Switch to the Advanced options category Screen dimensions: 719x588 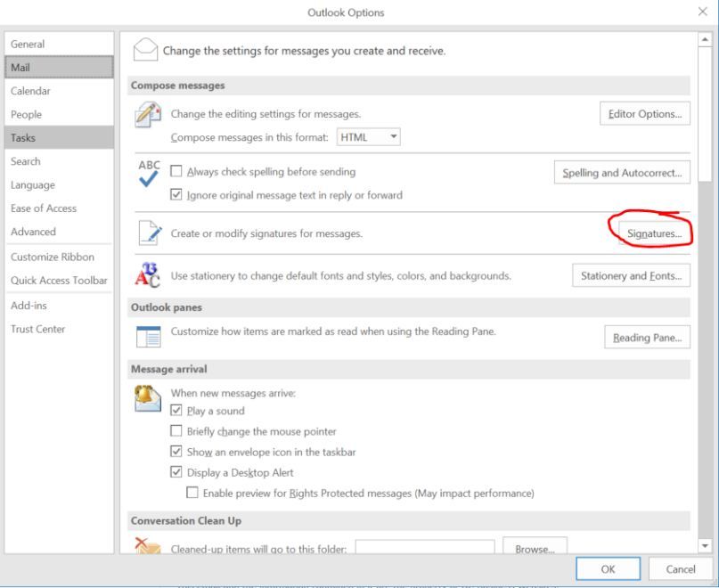tap(33, 232)
